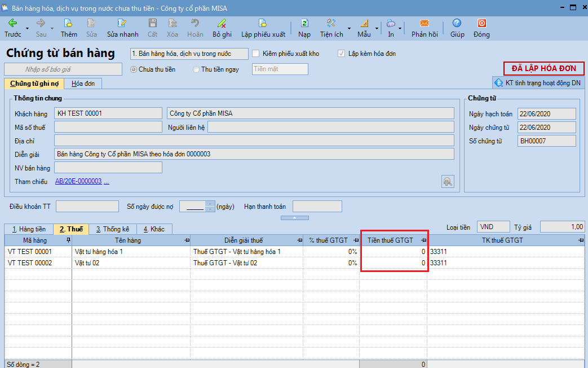Click the Loại tiền VND field
588x368 pixels.
coord(493,227)
